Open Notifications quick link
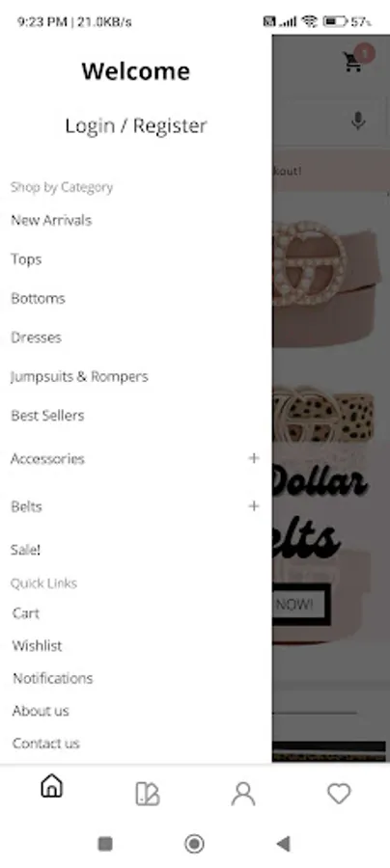Image resolution: width=390 pixels, height=868 pixels. pyautogui.click(x=53, y=678)
